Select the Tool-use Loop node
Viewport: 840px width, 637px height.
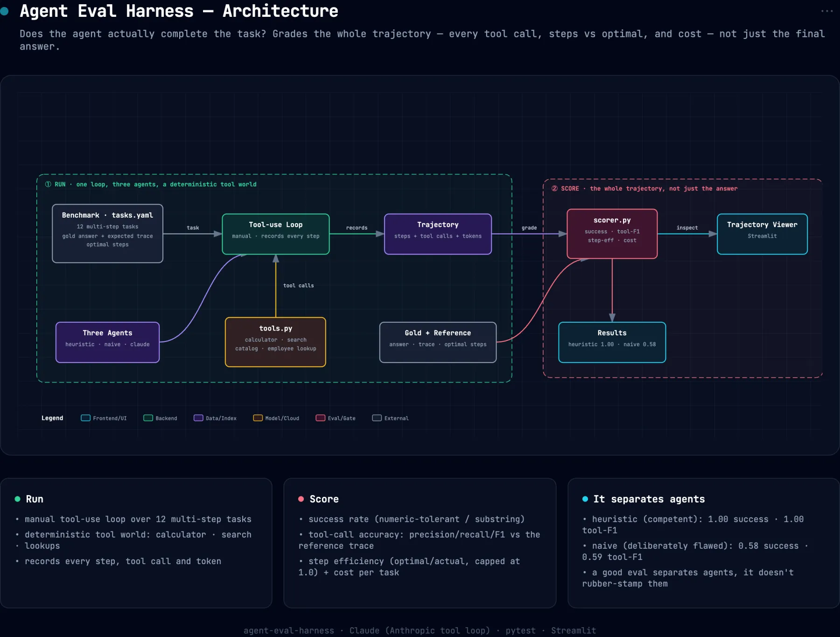pyautogui.click(x=276, y=234)
